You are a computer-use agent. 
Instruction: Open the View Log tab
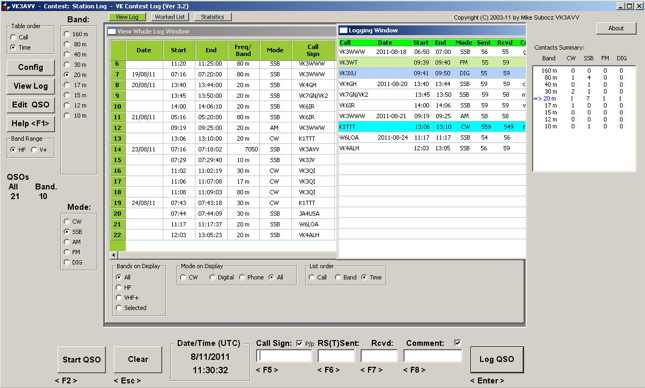[127, 17]
